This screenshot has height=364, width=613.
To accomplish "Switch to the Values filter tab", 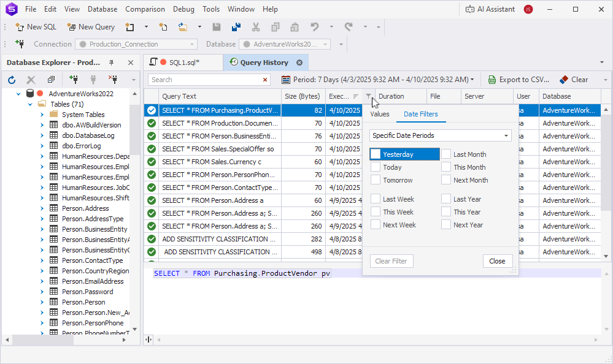I will pos(379,113).
